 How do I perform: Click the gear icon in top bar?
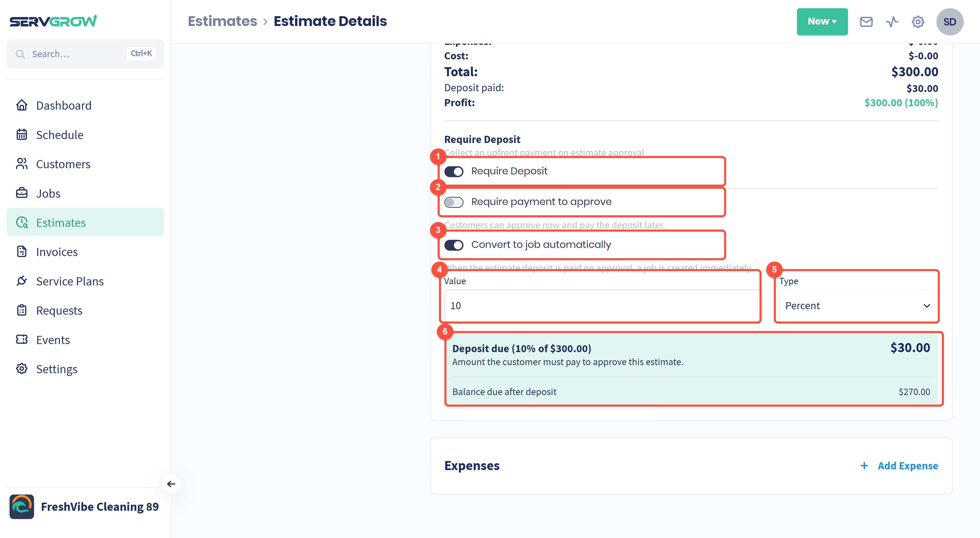coord(918,22)
